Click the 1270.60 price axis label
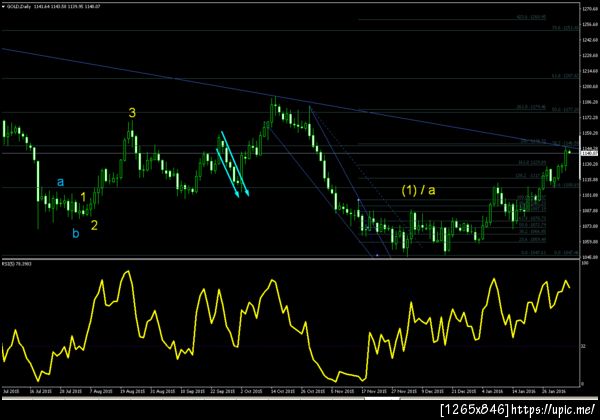This screenshot has width=600, height=420. (x=590, y=9)
